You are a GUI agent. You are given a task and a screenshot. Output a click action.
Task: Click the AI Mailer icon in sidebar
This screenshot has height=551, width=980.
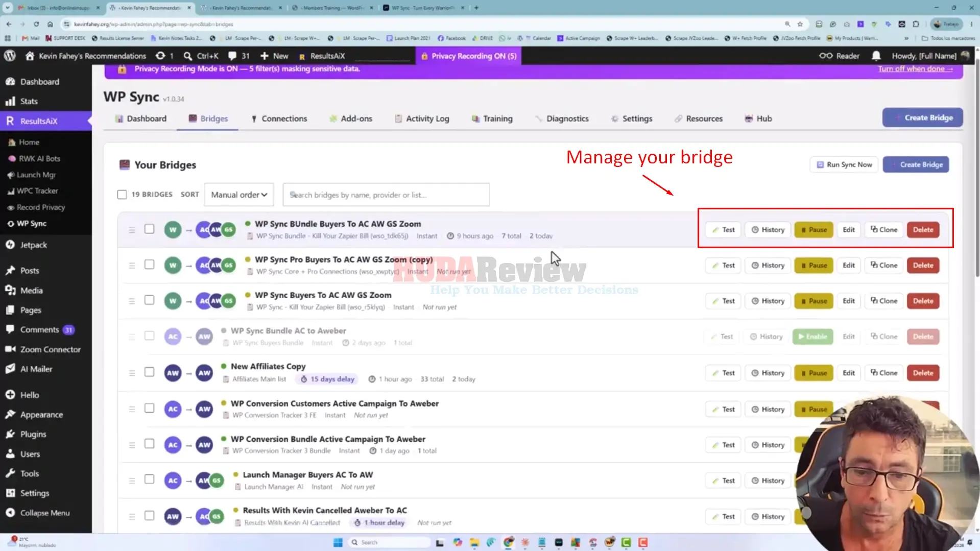[x=10, y=369]
